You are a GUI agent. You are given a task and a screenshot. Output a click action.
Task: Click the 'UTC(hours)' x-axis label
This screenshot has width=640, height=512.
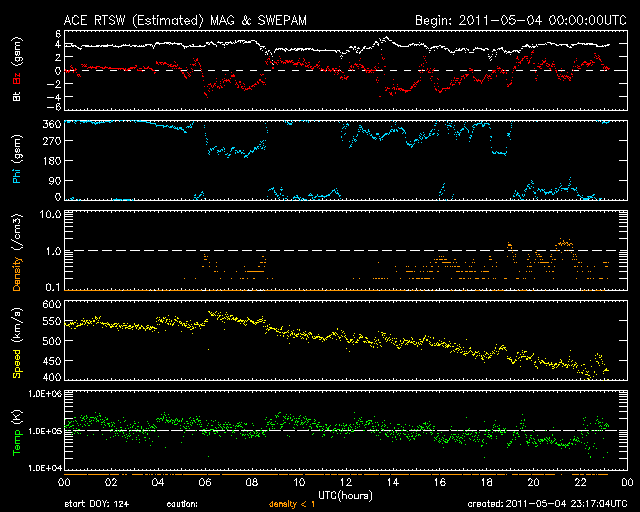pos(345,495)
